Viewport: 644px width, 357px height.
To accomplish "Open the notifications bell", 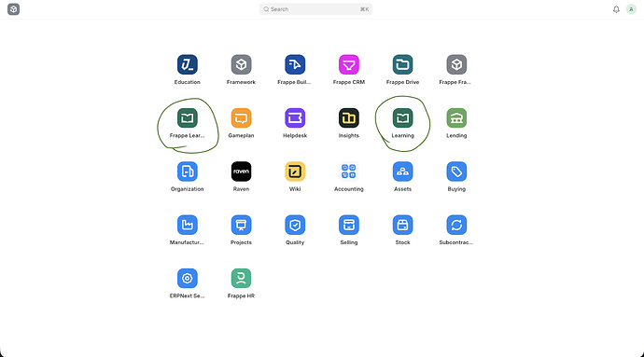I will click(x=616, y=9).
